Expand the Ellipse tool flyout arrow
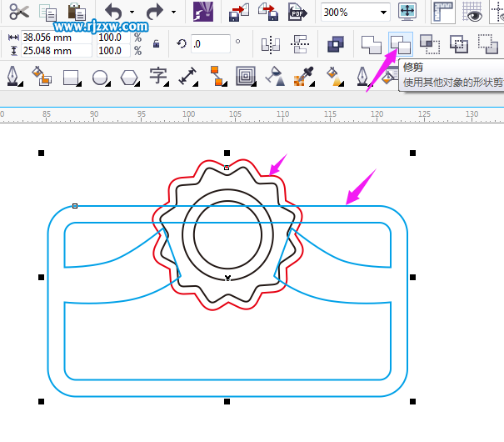 [x=108, y=84]
